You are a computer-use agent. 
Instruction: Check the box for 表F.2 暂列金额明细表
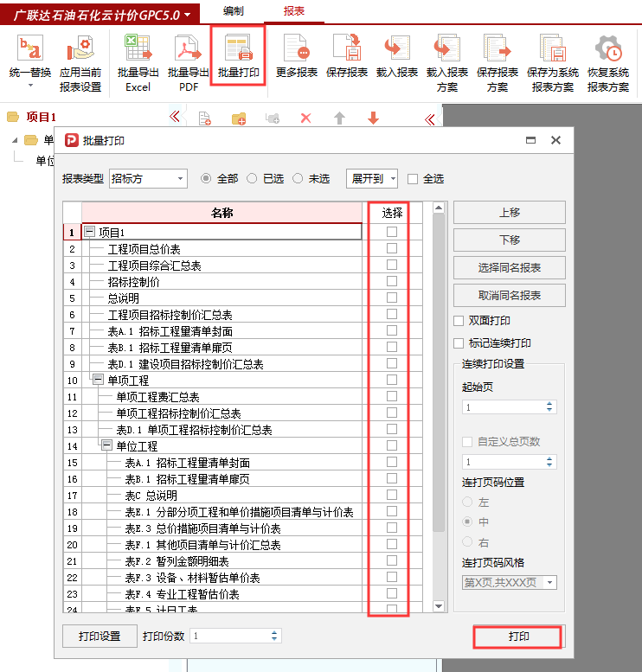coord(392,560)
